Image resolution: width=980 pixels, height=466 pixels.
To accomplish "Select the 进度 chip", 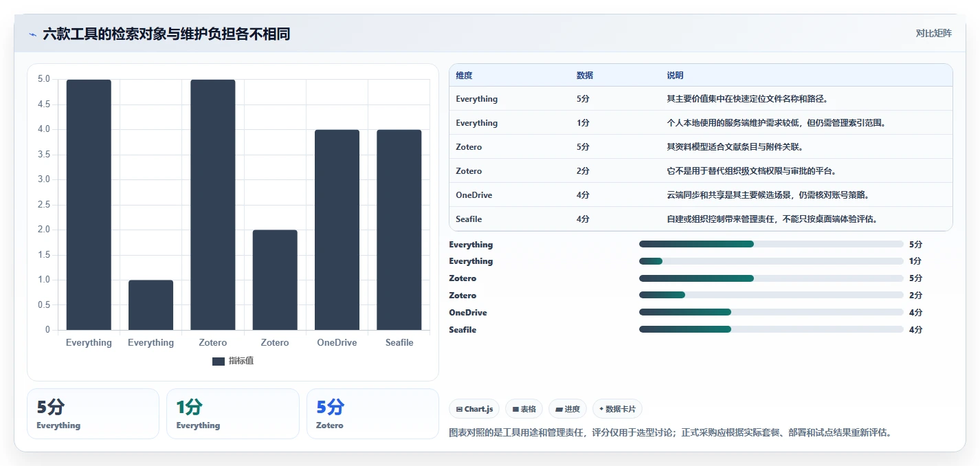I will (x=568, y=409).
